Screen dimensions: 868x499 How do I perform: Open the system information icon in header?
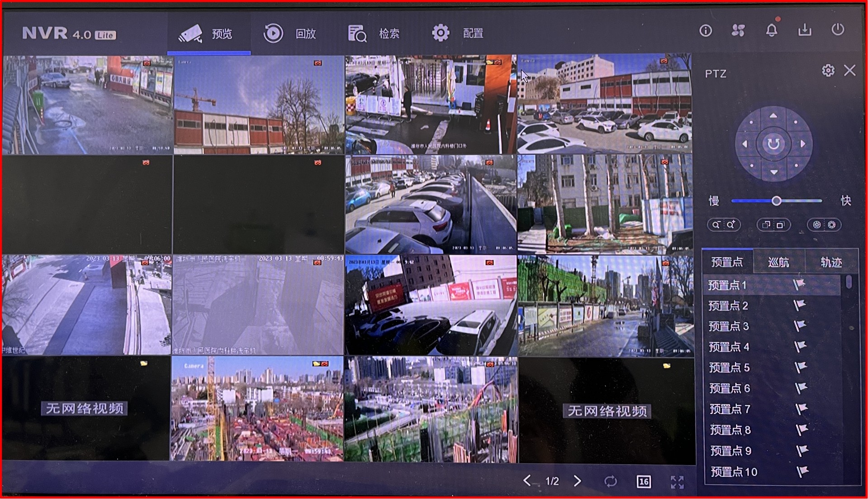point(705,31)
